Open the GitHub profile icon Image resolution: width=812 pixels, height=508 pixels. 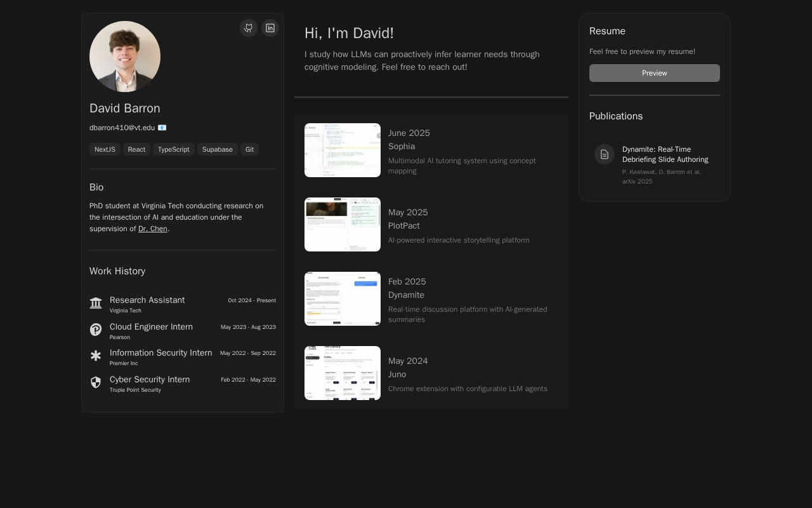pyautogui.click(x=249, y=28)
